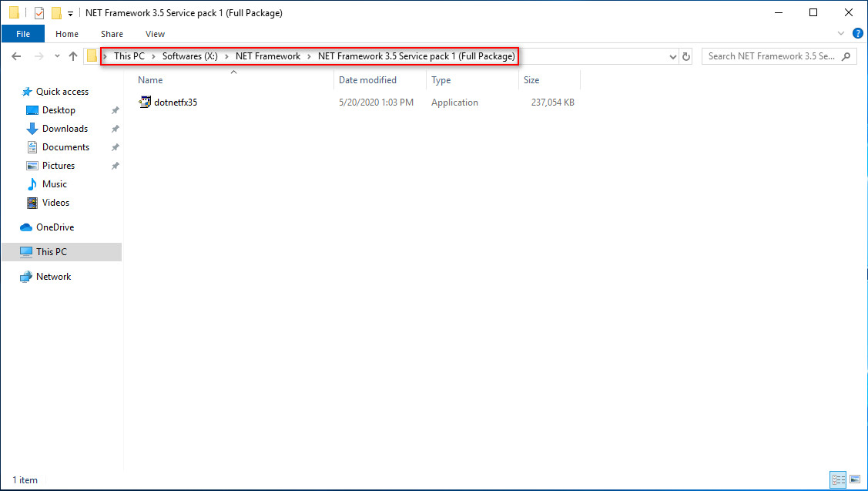
Task: Click the pin icon next to Documents
Action: [116, 147]
